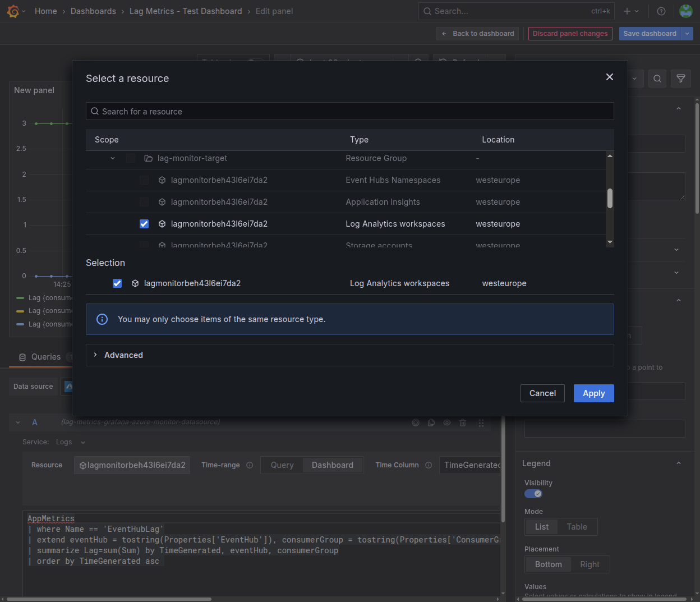Click the search magnifier icon in options pane
This screenshot has width=700, height=602.
pos(657,79)
